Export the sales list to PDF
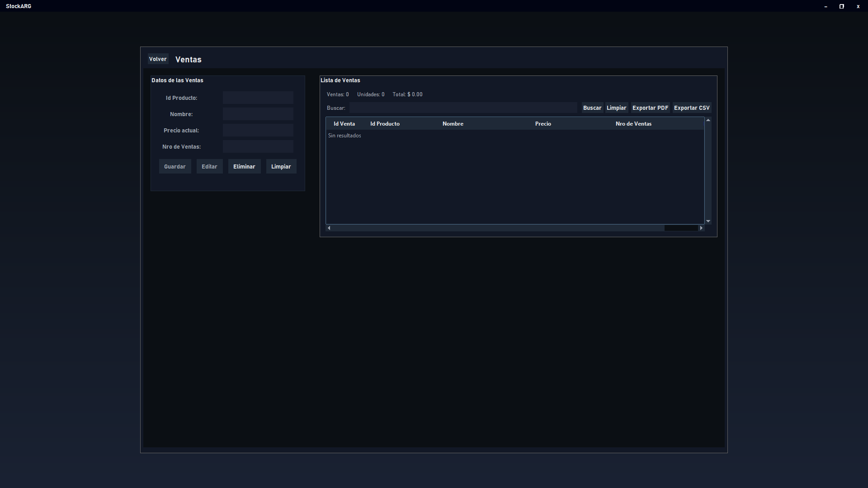Viewport: 868px width, 488px height. (x=650, y=108)
